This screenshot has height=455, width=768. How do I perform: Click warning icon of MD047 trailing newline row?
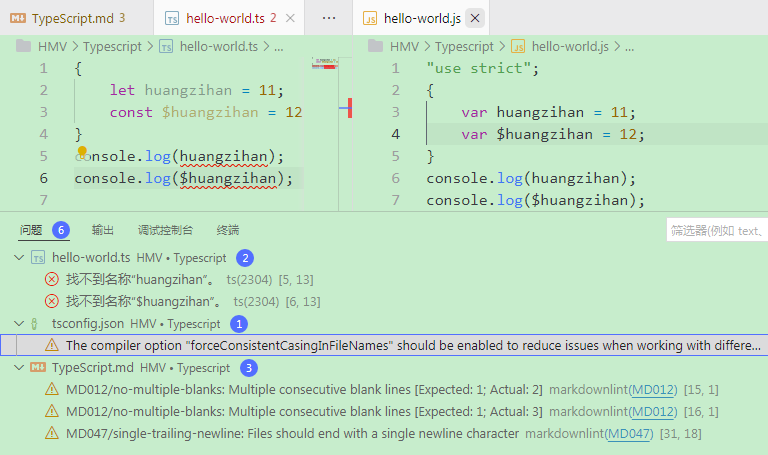(51, 433)
